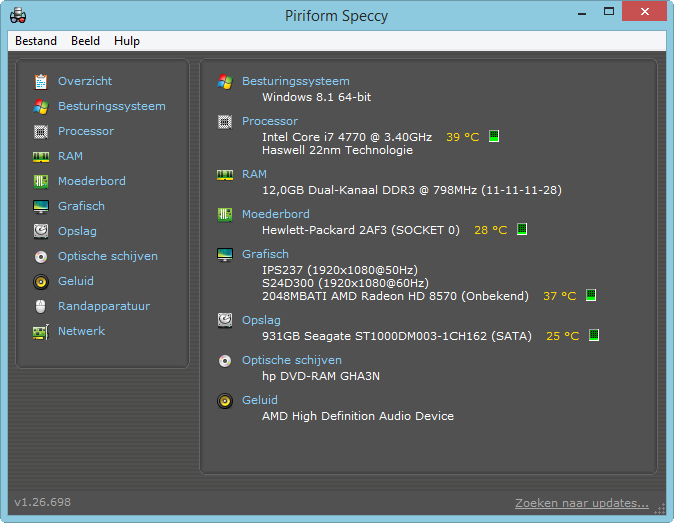
Task: Click the Besturingssysteem Windows flag icon in sidebar
Action: pyautogui.click(x=41, y=106)
